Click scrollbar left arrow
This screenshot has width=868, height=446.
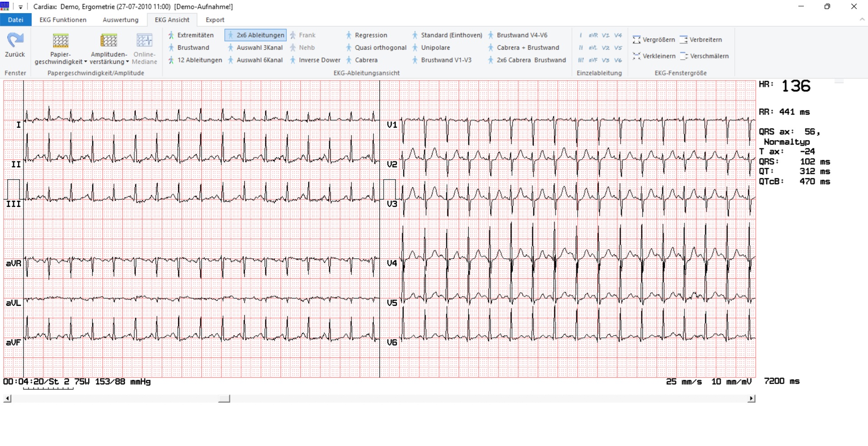pos(7,399)
